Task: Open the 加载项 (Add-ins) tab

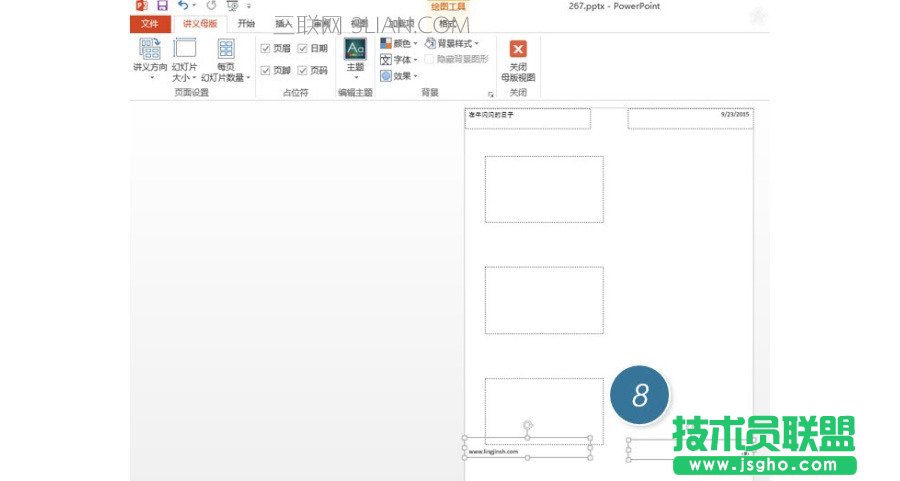Action: click(401, 24)
